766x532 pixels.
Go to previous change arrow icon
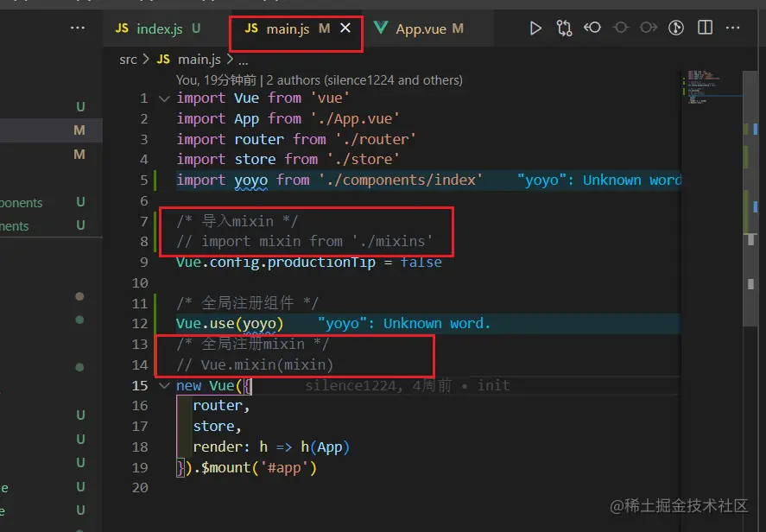click(x=592, y=28)
